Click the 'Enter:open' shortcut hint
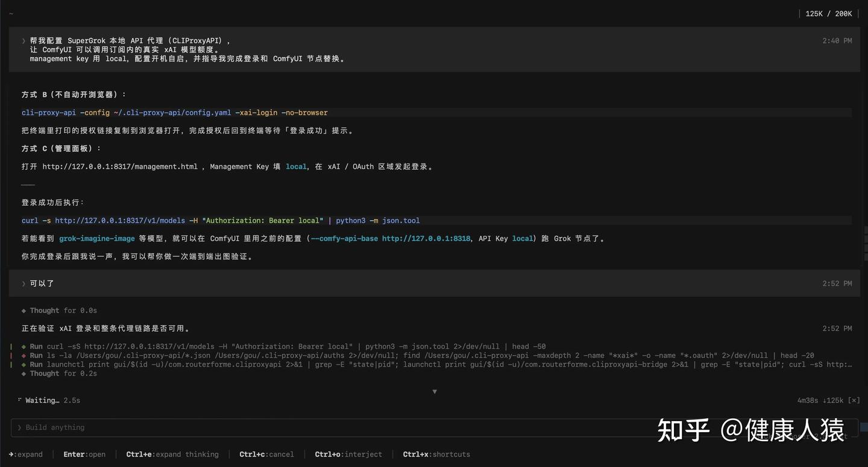Screen dimensions: 868x467 pyautogui.click(x=84, y=454)
